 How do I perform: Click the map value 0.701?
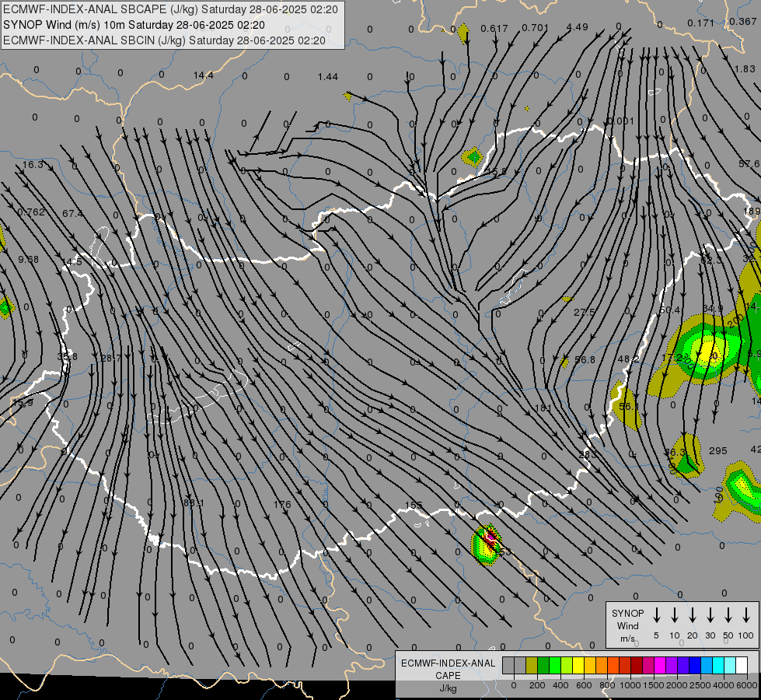point(536,28)
